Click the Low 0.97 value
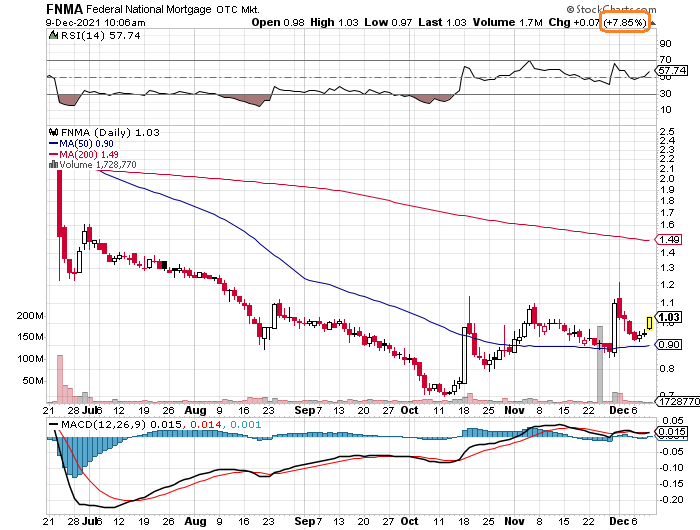Image resolution: width=700 pixels, height=530 pixels. pyautogui.click(x=388, y=22)
